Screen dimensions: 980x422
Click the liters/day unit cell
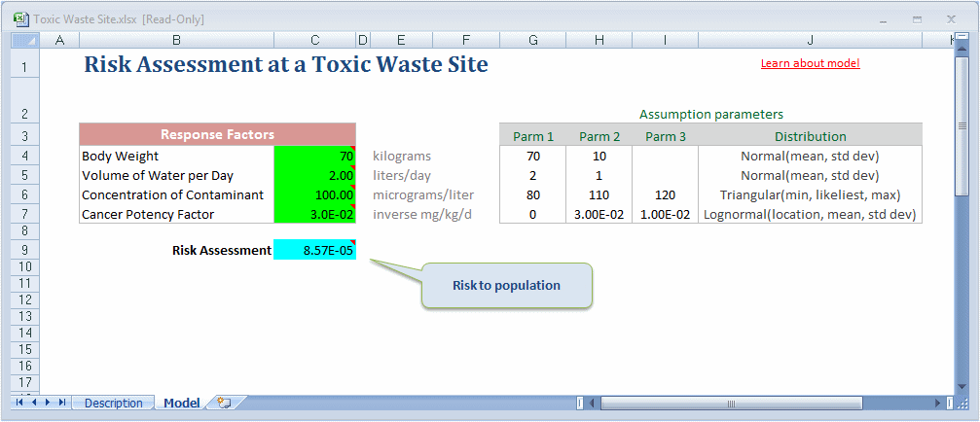pyautogui.click(x=402, y=175)
